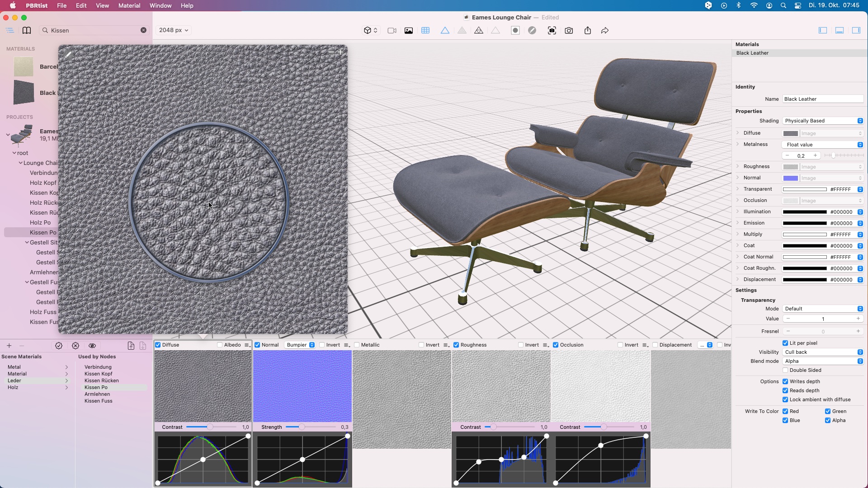Click the Share export icon in toolbar
The image size is (868, 488).
(x=588, y=30)
